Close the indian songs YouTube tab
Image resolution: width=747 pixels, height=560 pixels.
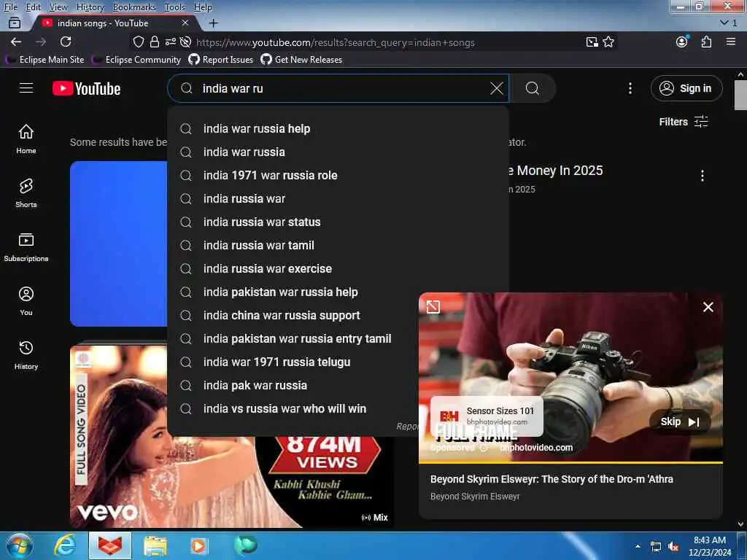(185, 23)
